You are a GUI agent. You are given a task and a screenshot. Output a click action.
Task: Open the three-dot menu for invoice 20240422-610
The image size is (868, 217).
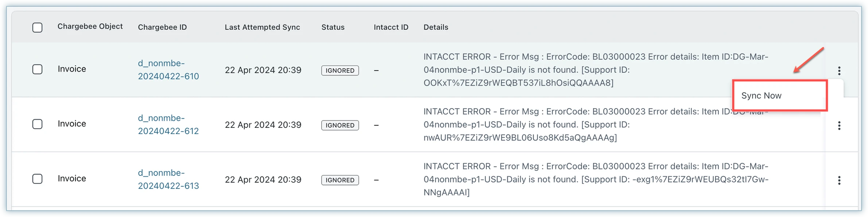coord(839,71)
